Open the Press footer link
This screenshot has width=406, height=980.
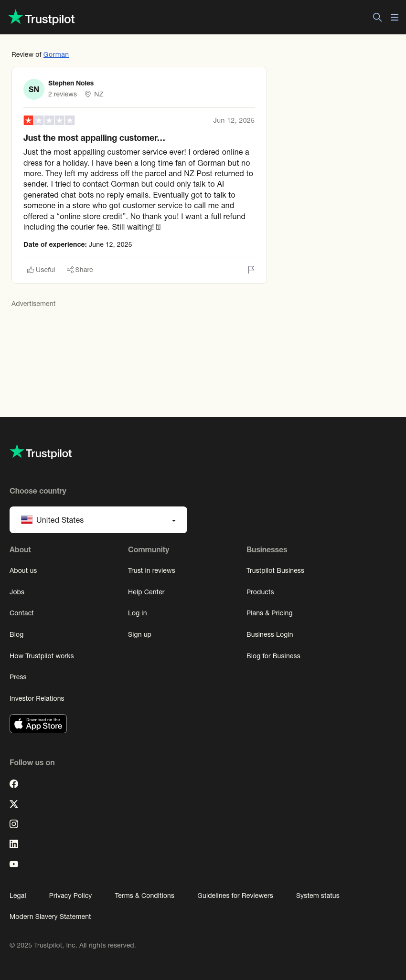(x=18, y=677)
